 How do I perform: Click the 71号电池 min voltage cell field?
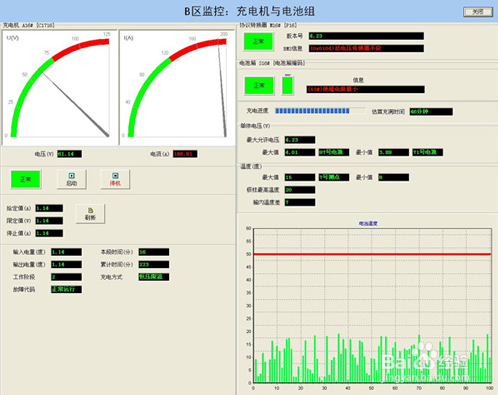(x=428, y=152)
